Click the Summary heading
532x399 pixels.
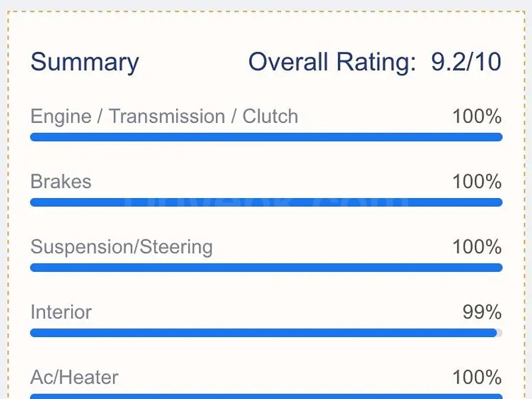(84, 63)
